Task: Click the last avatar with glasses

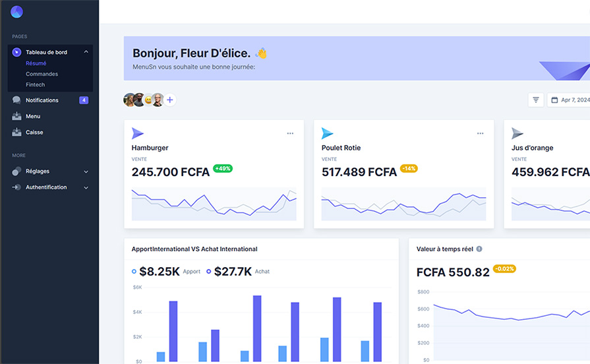Action: 158,100
